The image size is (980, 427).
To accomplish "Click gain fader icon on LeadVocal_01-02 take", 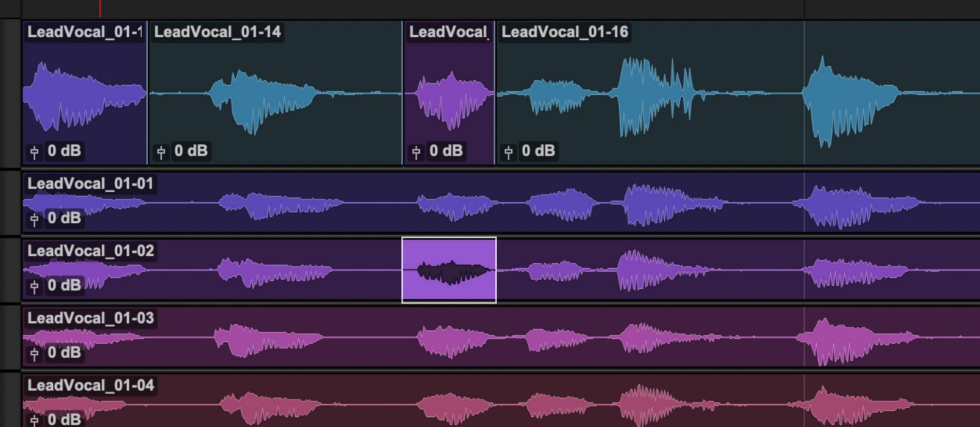I will (x=34, y=287).
